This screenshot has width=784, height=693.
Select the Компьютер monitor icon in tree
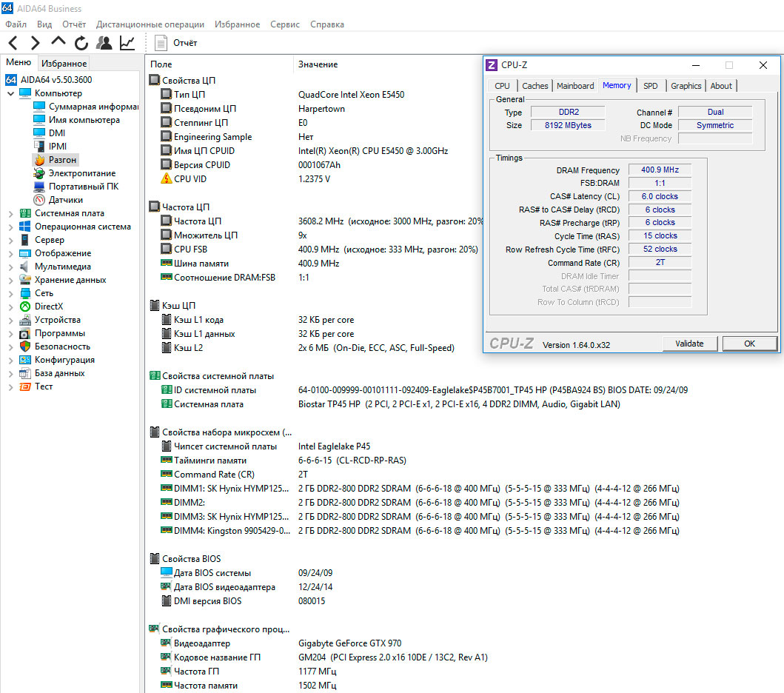(25, 93)
